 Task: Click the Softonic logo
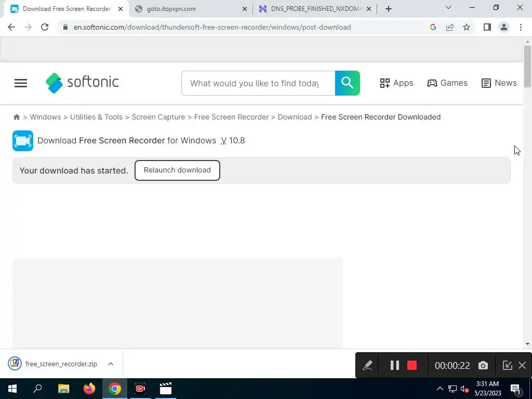click(82, 83)
